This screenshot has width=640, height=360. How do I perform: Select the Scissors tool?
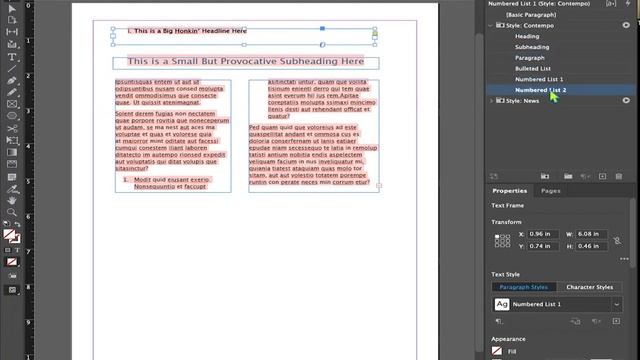point(12,129)
